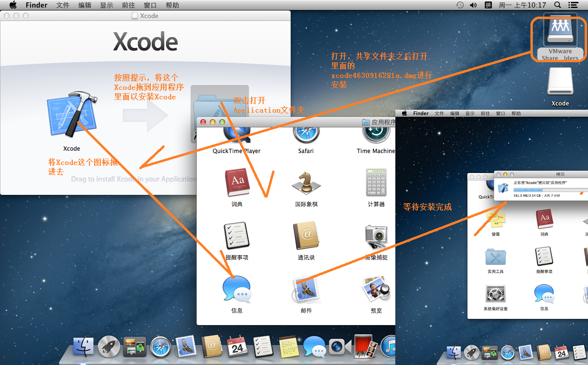The image size is (588, 365).
Task: Launch FaceTime from the main Dock
Action: pos(340,347)
